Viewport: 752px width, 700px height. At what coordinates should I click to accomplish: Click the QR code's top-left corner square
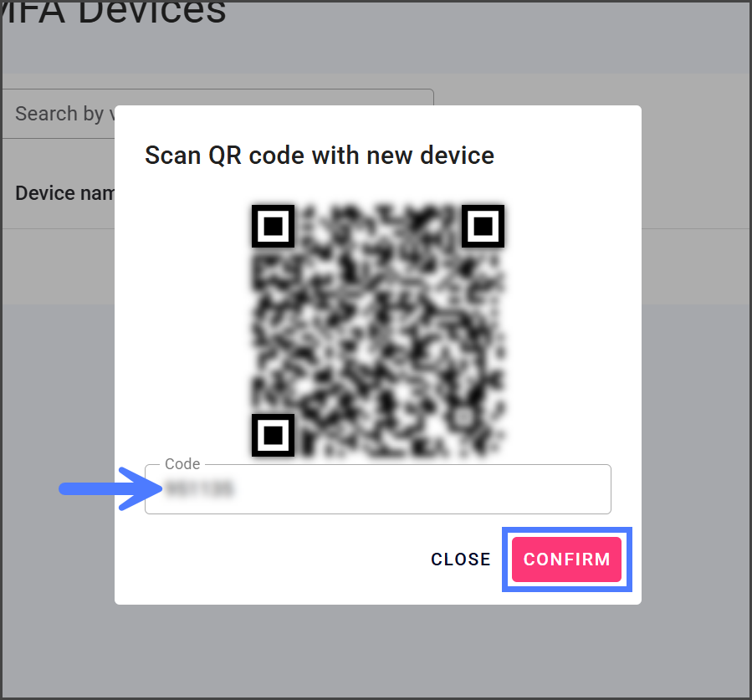click(x=273, y=226)
